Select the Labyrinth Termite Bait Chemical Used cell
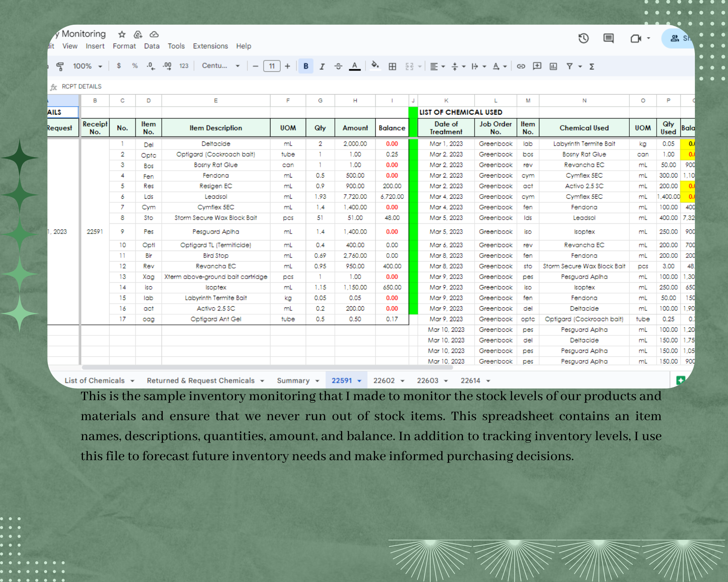The width and height of the screenshot is (728, 582). [584, 144]
